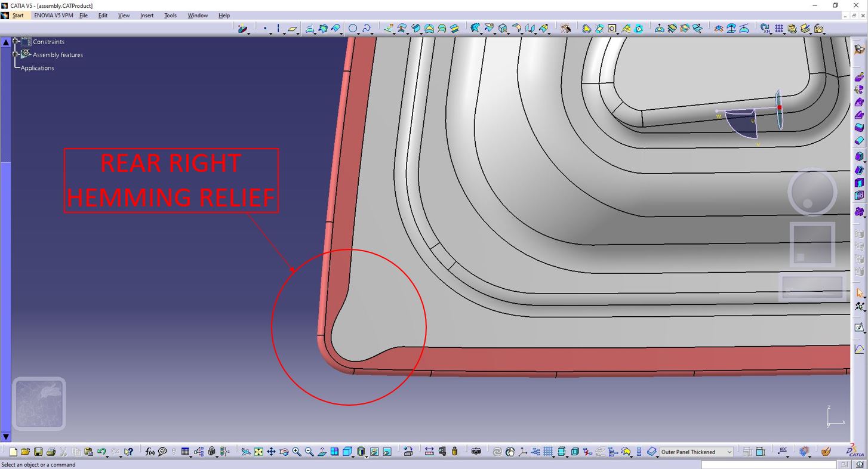Click the New document icon
868x469 pixels.
pos(14,452)
